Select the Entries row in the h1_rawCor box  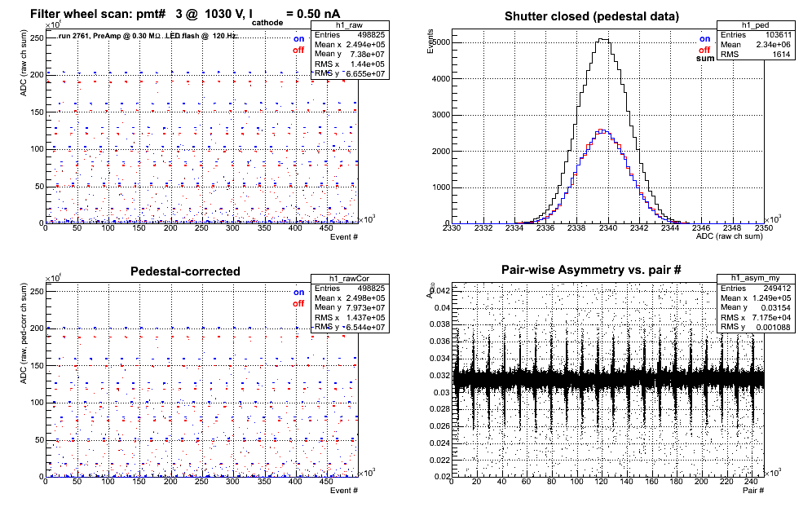[x=350, y=288]
